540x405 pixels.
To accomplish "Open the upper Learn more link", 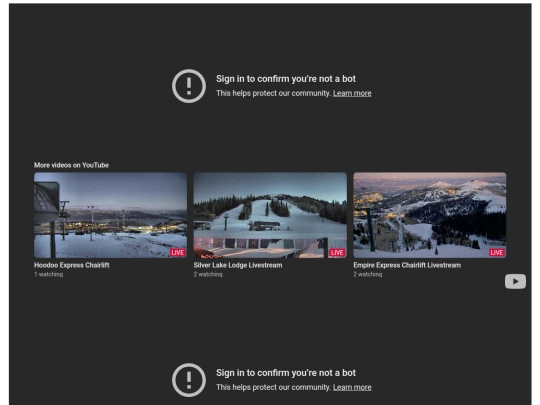I will 352,93.
